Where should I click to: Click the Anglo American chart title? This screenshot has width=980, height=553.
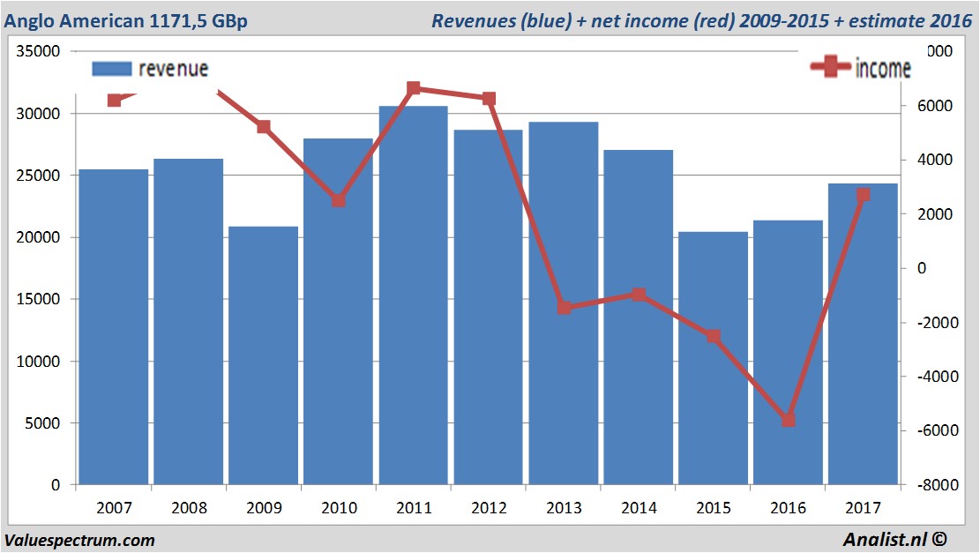[126, 21]
